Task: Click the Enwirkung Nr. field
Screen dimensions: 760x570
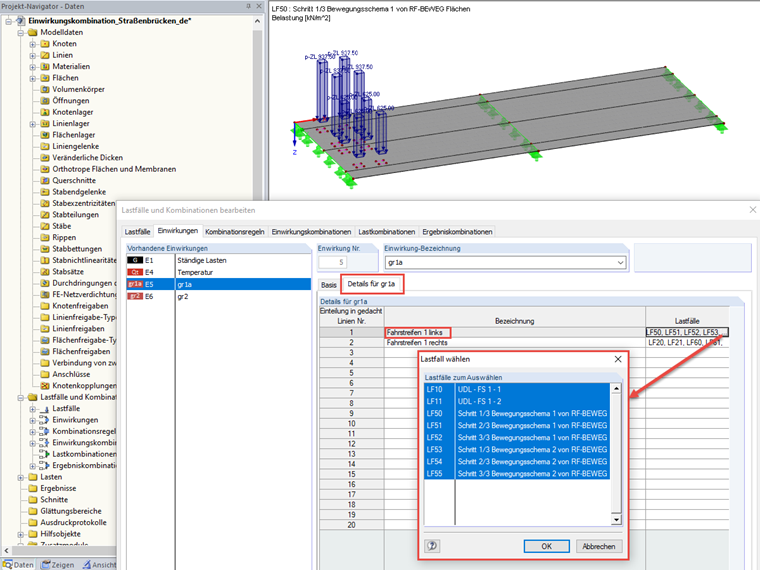Action: (332, 262)
